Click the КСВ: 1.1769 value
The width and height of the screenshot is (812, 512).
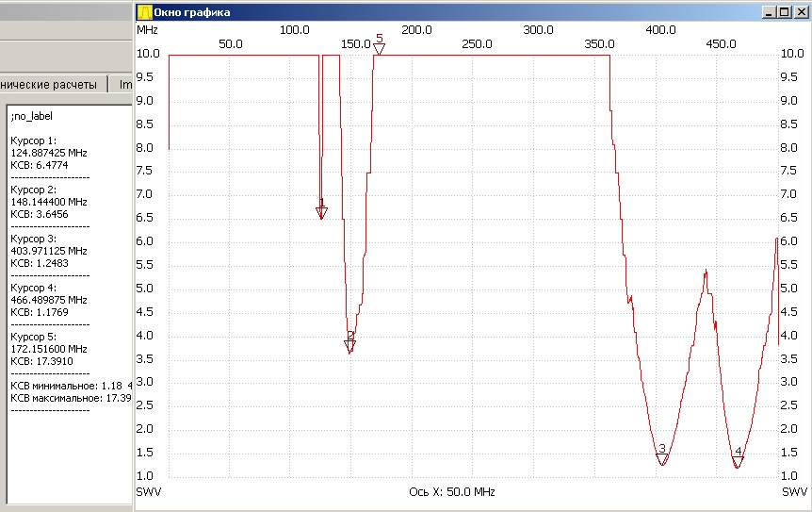pyautogui.click(x=40, y=312)
